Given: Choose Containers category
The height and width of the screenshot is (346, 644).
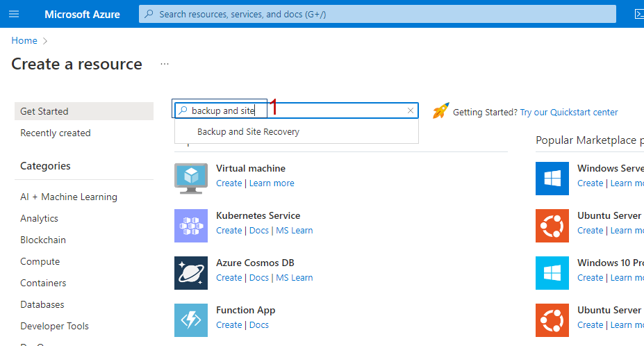Looking at the screenshot, I should coord(43,283).
